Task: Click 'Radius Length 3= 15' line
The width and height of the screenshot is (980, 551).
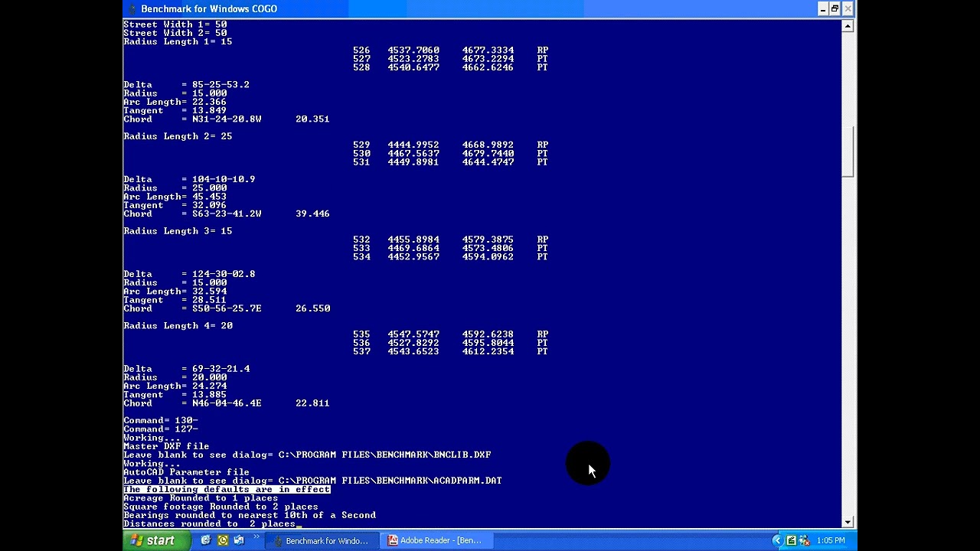Action: (x=178, y=231)
